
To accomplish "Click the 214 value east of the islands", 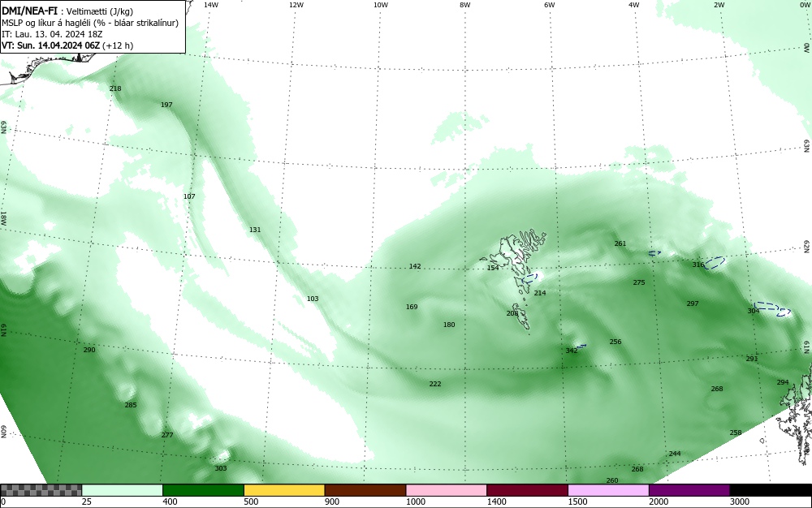I will pyautogui.click(x=540, y=293).
